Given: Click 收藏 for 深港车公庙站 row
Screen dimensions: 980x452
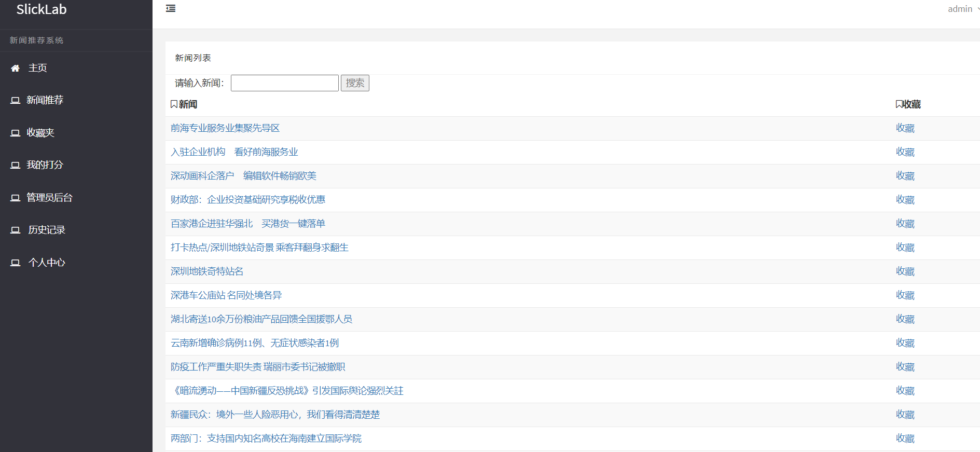Looking at the screenshot, I should coord(905,295).
